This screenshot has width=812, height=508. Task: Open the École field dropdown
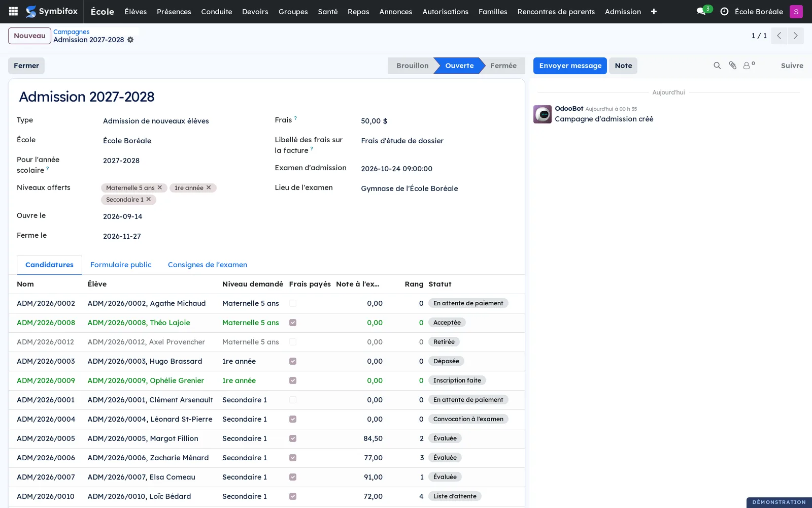click(x=181, y=141)
